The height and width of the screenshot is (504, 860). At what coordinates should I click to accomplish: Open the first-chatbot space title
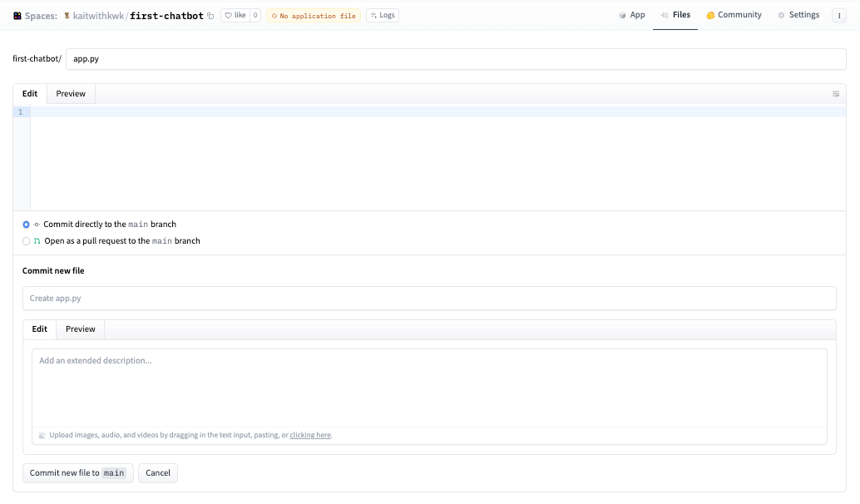click(166, 16)
